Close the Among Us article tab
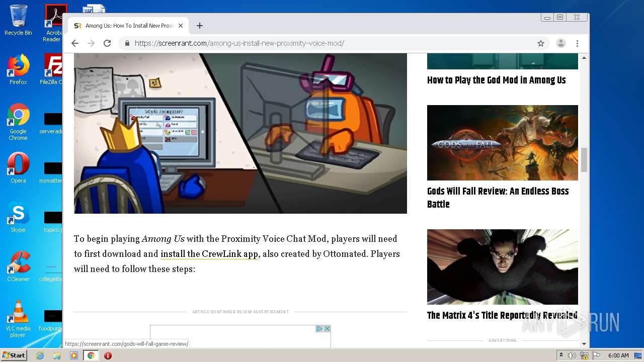 [181, 26]
